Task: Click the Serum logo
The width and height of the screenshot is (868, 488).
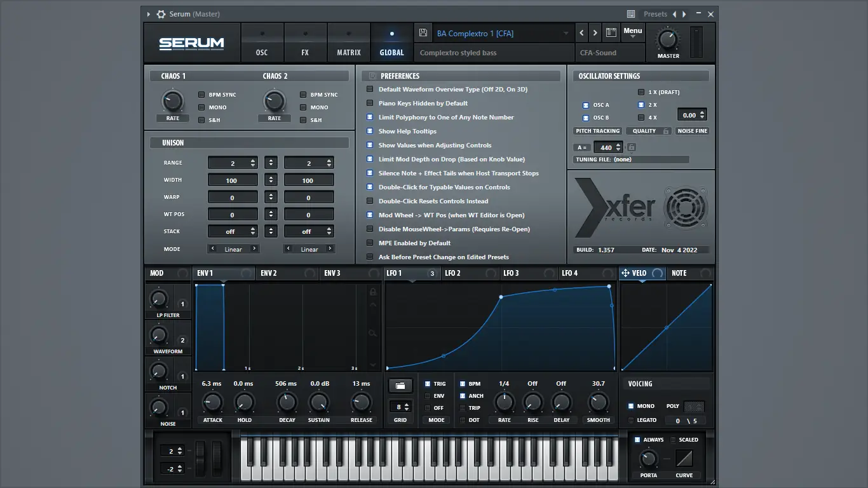Action: tap(191, 43)
